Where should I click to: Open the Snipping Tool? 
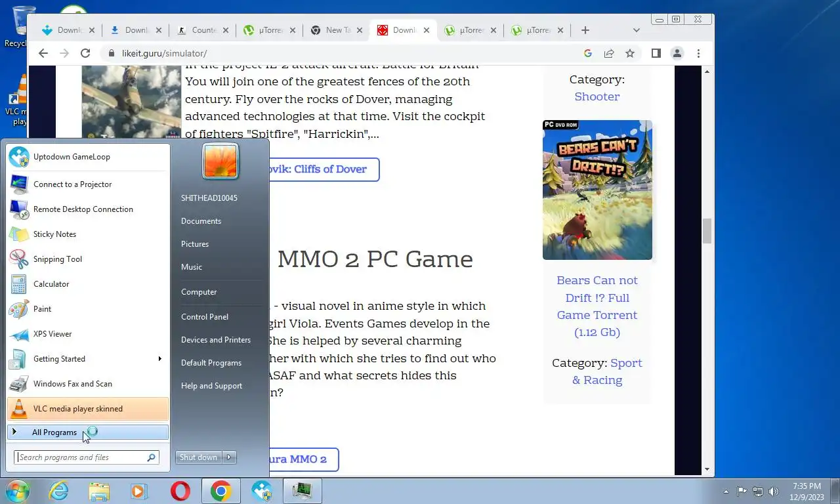tap(88, 259)
